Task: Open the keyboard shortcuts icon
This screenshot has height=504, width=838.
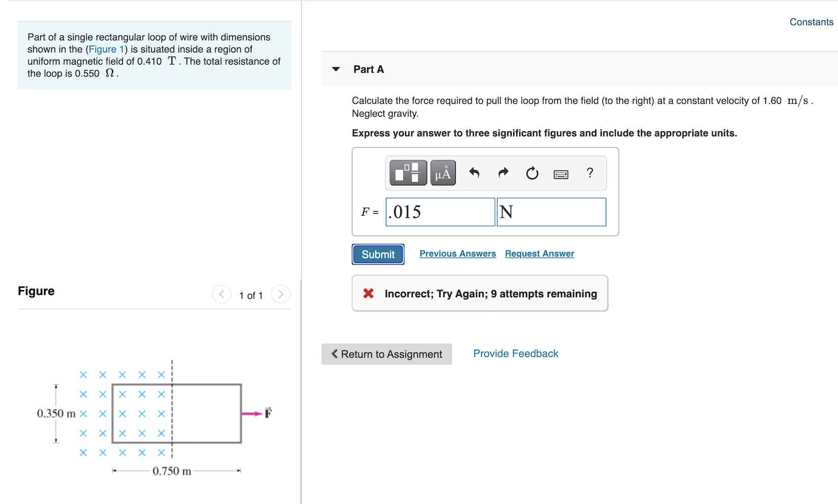Action: [560, 174]
